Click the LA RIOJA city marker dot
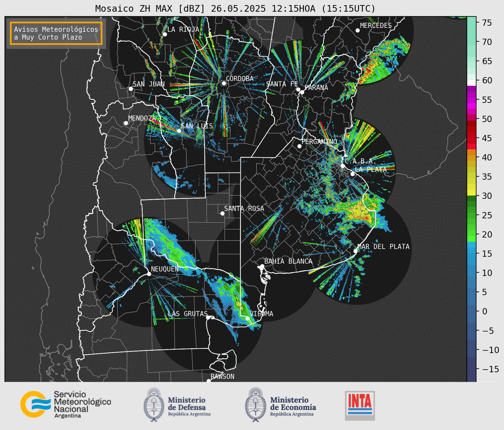This screenshot has width=504, height=430. 165,34
